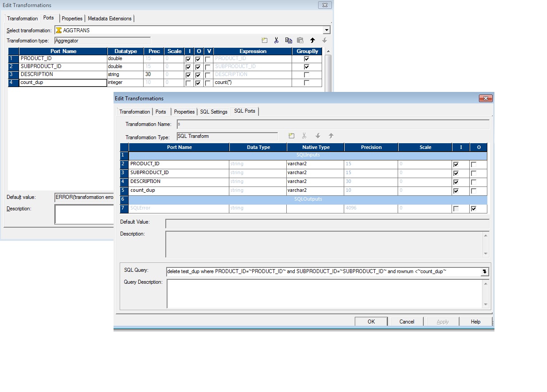The image size is (547, 392).
Task: Click Cut port scissors icon in Aggregator window
Action: coord(276,40)
